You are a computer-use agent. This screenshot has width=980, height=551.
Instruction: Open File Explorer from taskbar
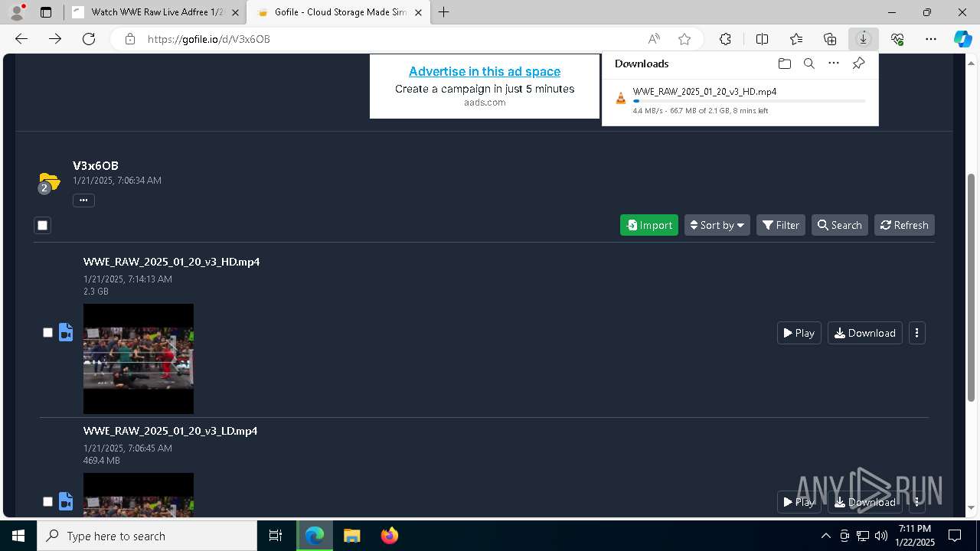click(x=351, y=536)
